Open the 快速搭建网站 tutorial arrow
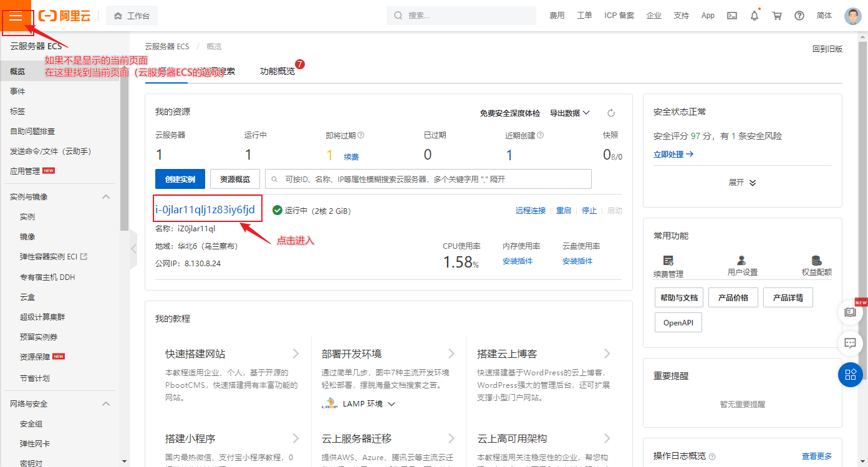The width and height of the screenshot is (868, 467). point(296,354)
